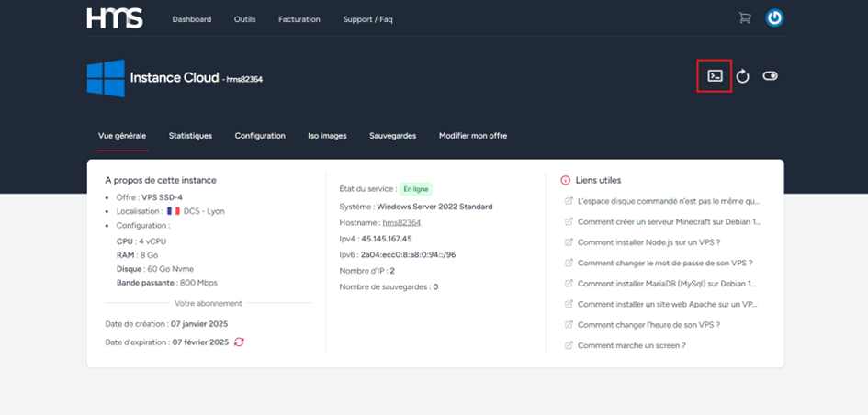Click the hms82364 hostname link
The width and height of the screenshot is (868, 415).
tap(401, 222)
